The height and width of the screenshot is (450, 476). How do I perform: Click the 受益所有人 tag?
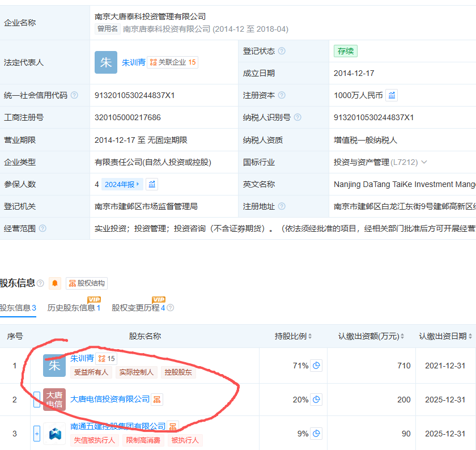(x=91, y=372)
